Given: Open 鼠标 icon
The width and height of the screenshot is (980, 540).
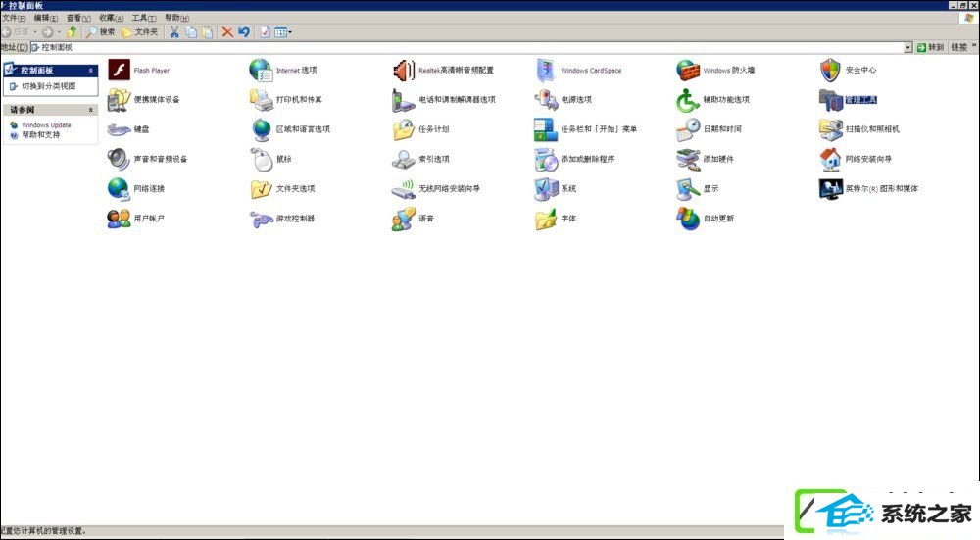Looking at the screenshot, I should (261, 159).
